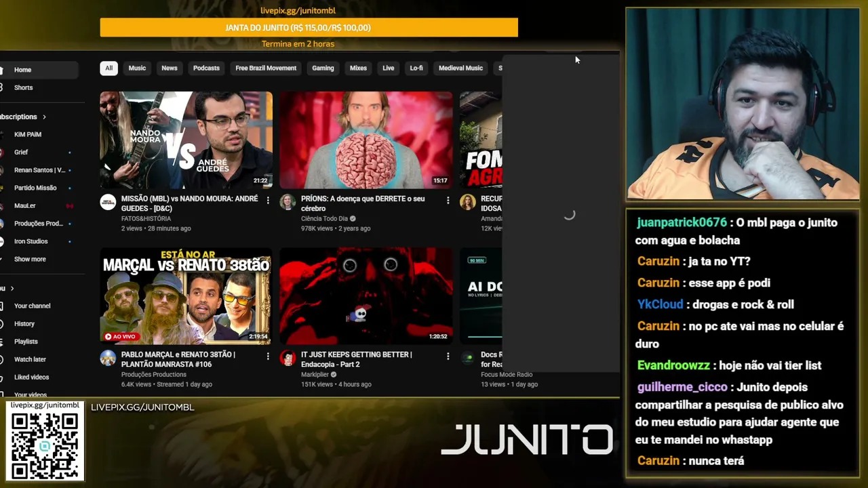Play the Nando Moura vs André Guedes thumbnail

tap(186, 140)
